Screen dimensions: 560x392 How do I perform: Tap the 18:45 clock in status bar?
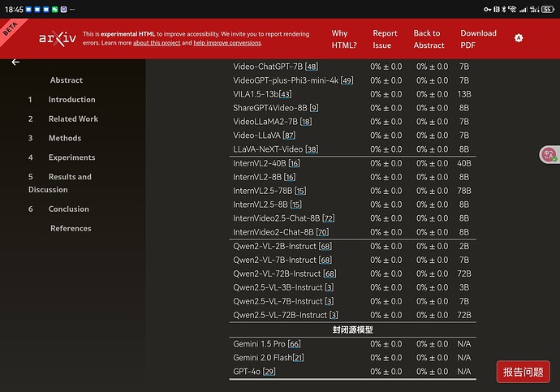coord(14,10)
